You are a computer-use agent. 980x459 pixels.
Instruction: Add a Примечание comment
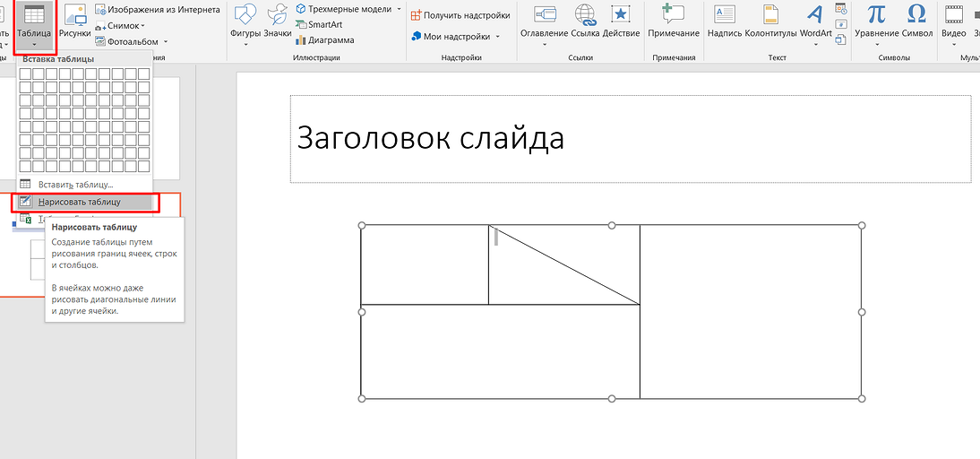coord(674,23)
